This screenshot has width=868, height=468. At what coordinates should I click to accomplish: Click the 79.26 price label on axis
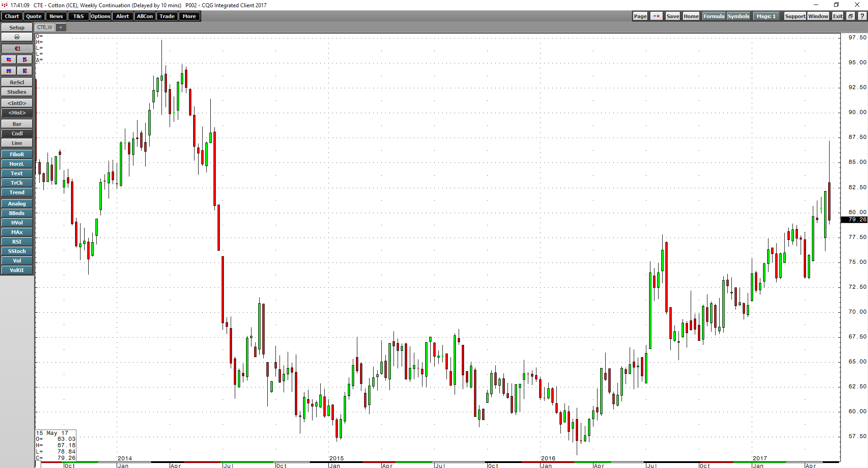point(854,220)
